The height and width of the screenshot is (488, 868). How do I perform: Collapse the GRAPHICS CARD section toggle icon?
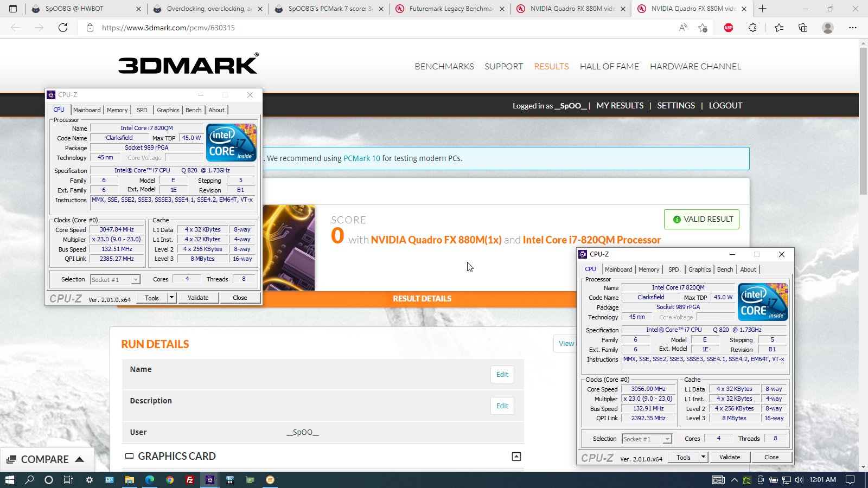coord(516,457)
